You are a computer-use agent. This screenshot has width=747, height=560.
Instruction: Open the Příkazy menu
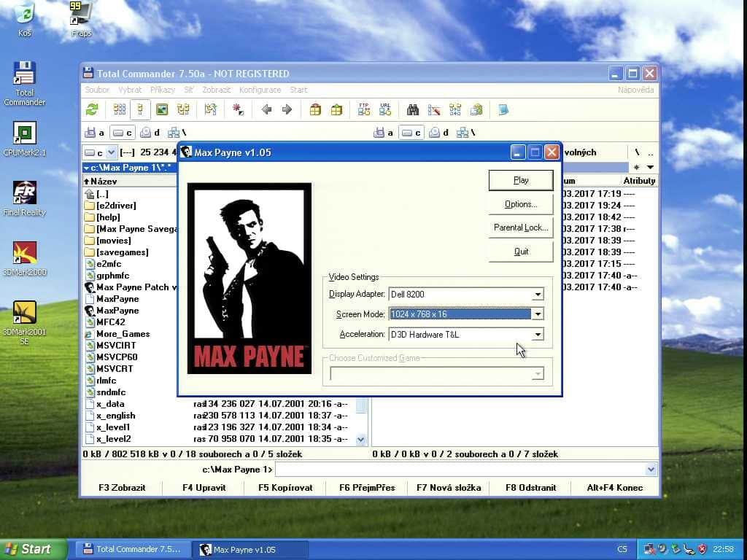pos(163,90)
